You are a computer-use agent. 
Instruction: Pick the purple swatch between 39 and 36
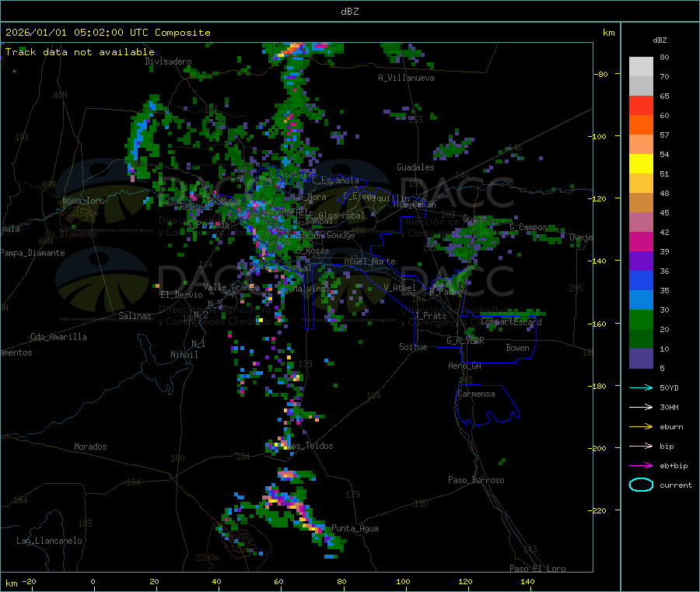coord(641,261)
